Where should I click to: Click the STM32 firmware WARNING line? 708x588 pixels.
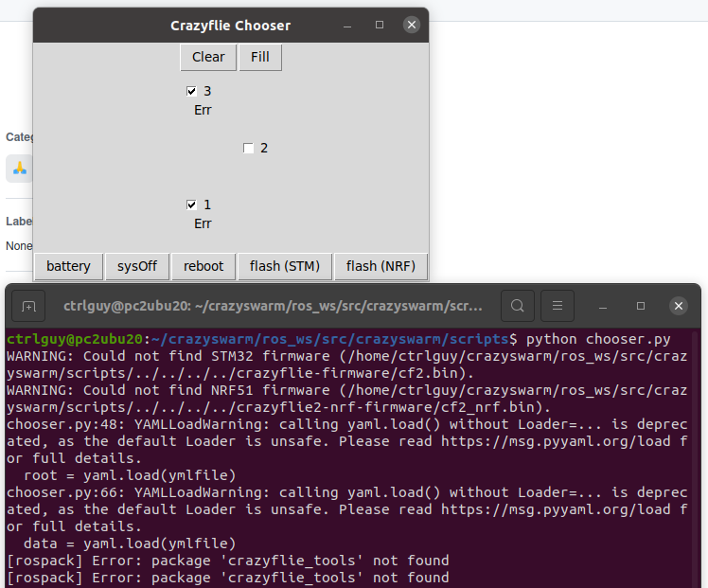[346, 365]
